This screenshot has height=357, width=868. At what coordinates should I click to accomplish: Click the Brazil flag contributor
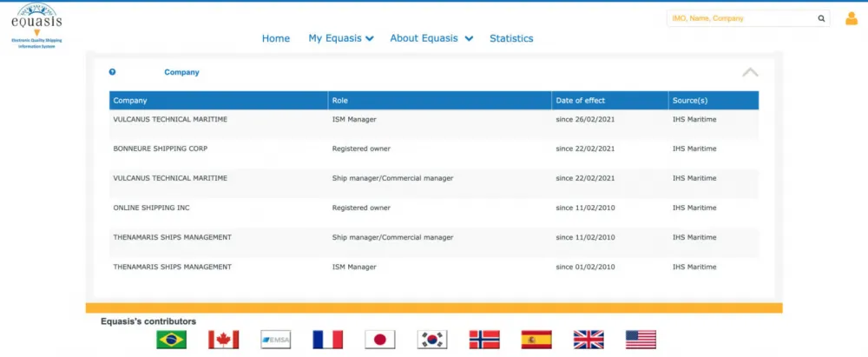(x=172, y=340)
